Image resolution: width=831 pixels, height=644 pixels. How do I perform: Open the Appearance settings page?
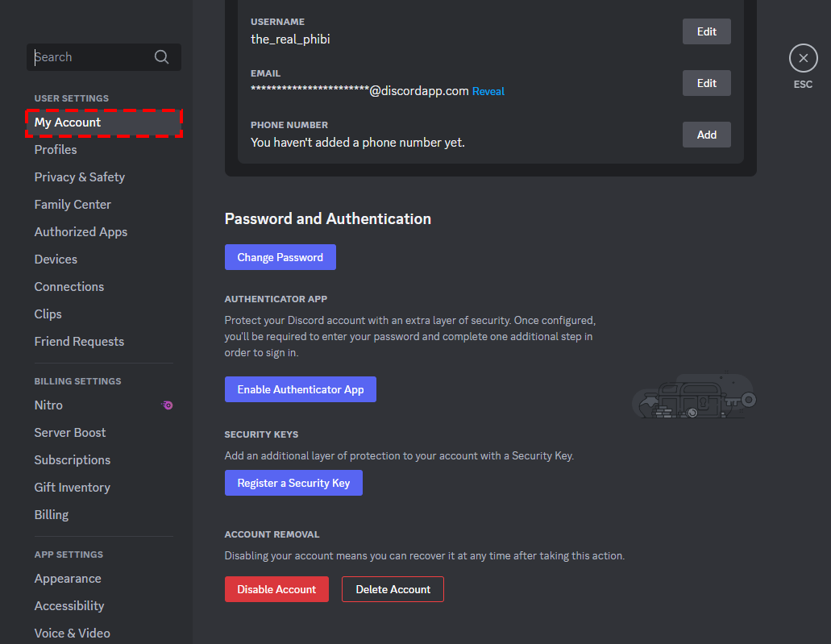(x=68, y=578)
